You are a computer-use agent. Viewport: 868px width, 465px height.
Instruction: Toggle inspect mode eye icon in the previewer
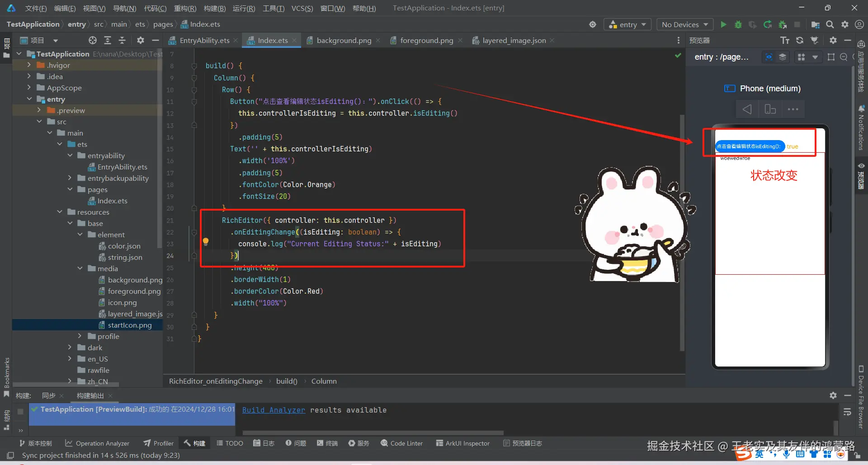click(769, 57)
